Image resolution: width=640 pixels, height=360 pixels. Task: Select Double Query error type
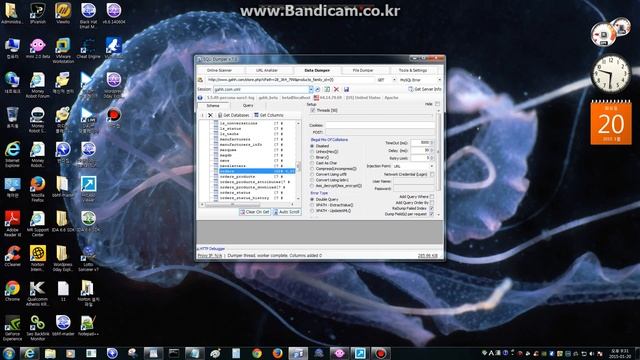(x=312, y=199)
